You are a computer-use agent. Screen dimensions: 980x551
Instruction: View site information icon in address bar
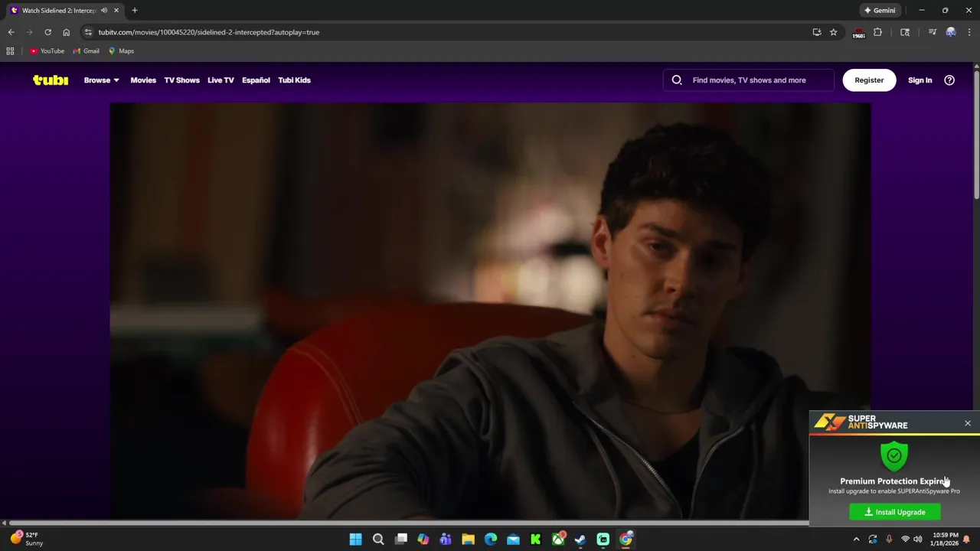[88, 32]
